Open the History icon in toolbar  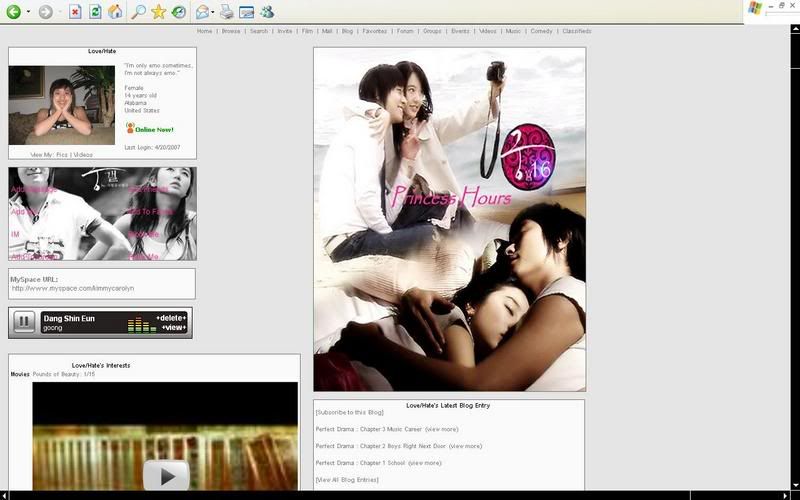click(x=178, y=12)
